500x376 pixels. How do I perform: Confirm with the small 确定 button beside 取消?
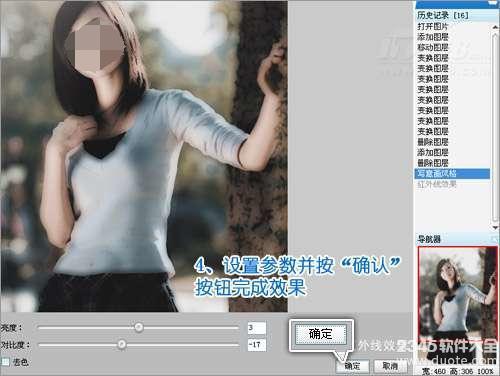353,366
